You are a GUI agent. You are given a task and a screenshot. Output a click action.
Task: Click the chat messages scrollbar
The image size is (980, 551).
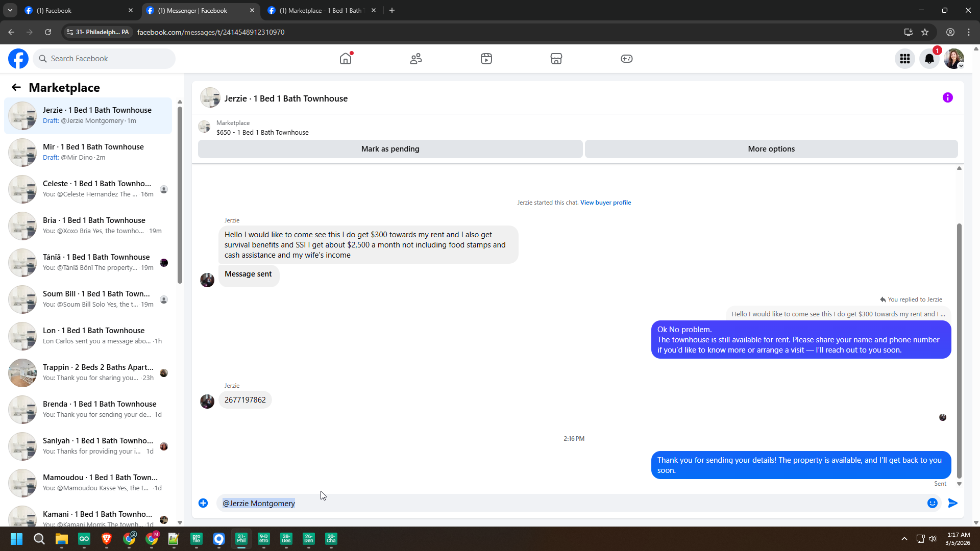click(959, 350)
